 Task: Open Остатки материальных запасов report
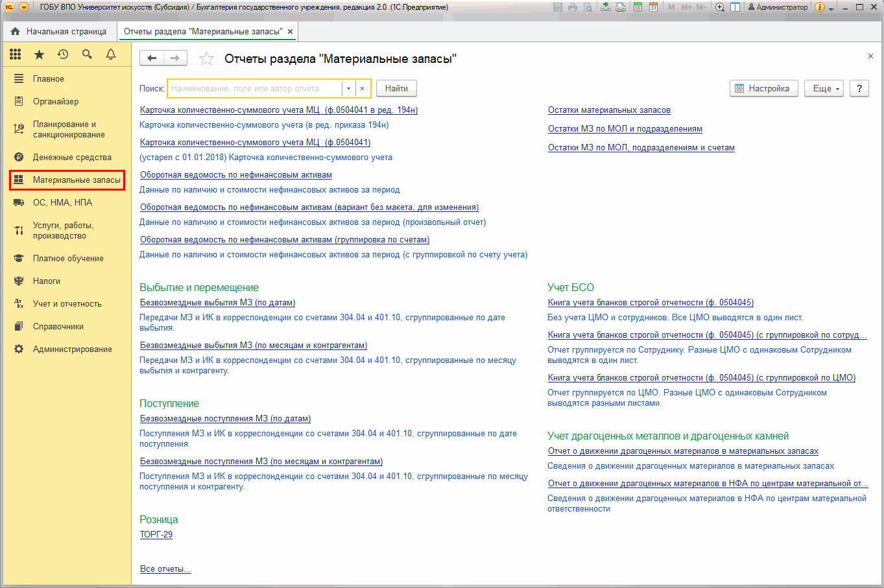click(x=609, y=110)
